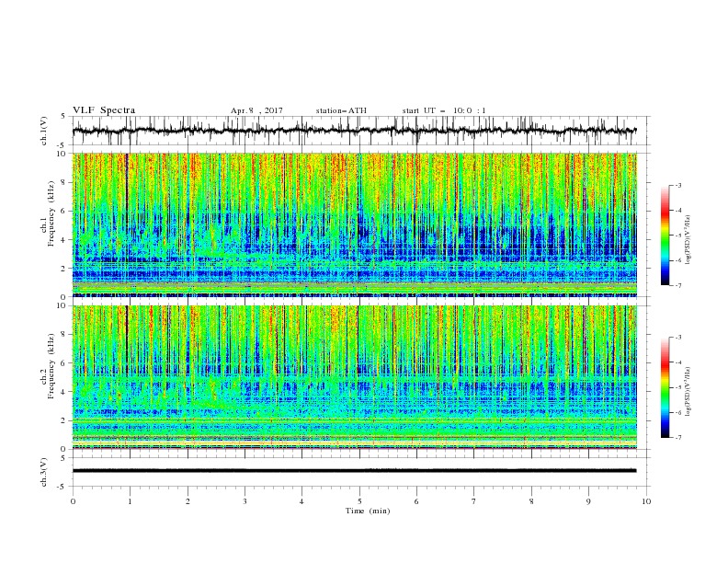Click the "8" kHz tick of ch.1 spectrogram
Viewport: 728px width, 563px height.
tap(64, 182)
